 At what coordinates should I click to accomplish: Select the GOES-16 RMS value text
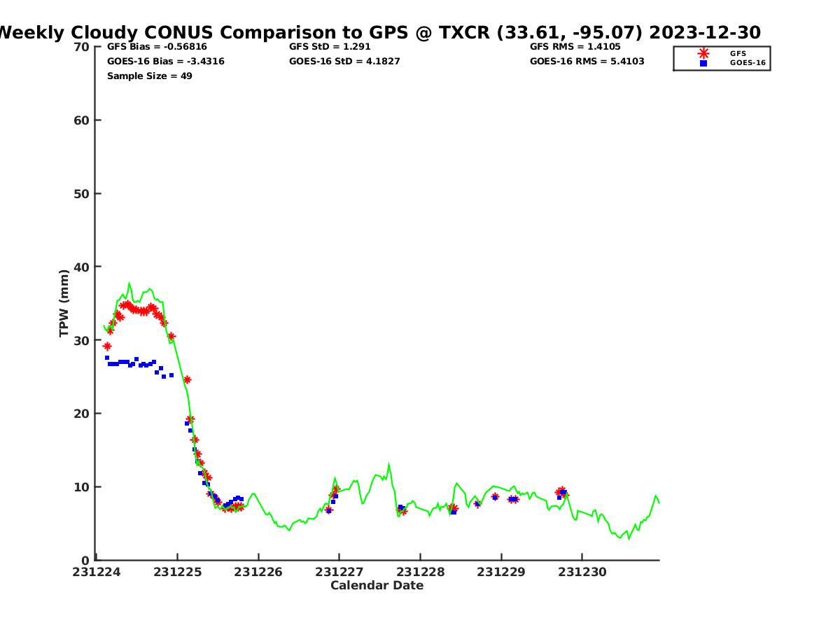(587, 62)
